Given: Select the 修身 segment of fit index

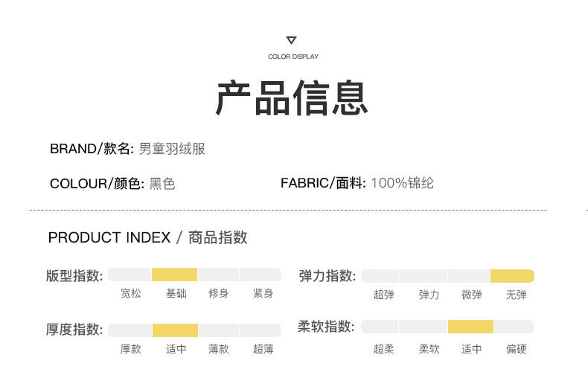Looking at the screenshot, I should coord(218,275).
